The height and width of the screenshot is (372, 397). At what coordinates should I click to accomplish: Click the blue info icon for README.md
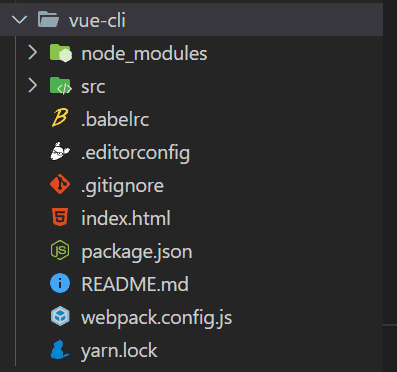60,283
